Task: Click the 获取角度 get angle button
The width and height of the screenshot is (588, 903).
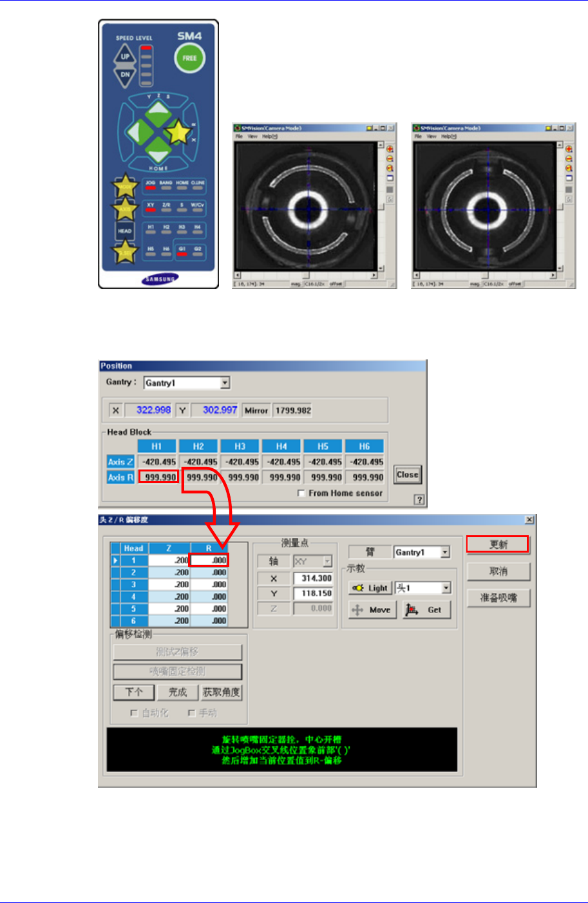Action: 222,692
